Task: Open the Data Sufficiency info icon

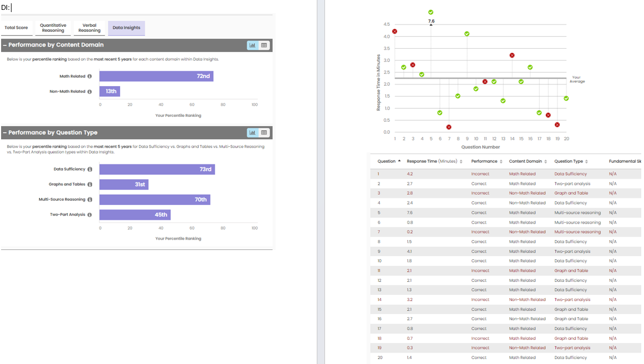Action: click(89, 169)
